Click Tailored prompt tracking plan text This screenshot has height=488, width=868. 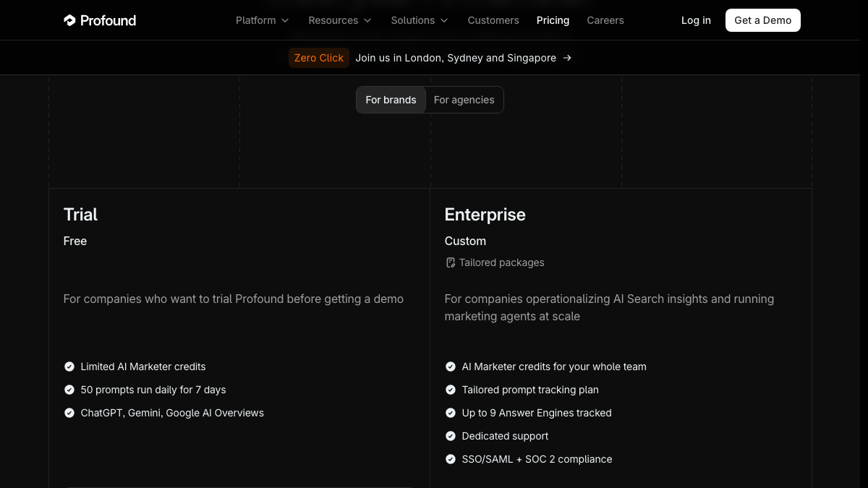tap(530, 390)
